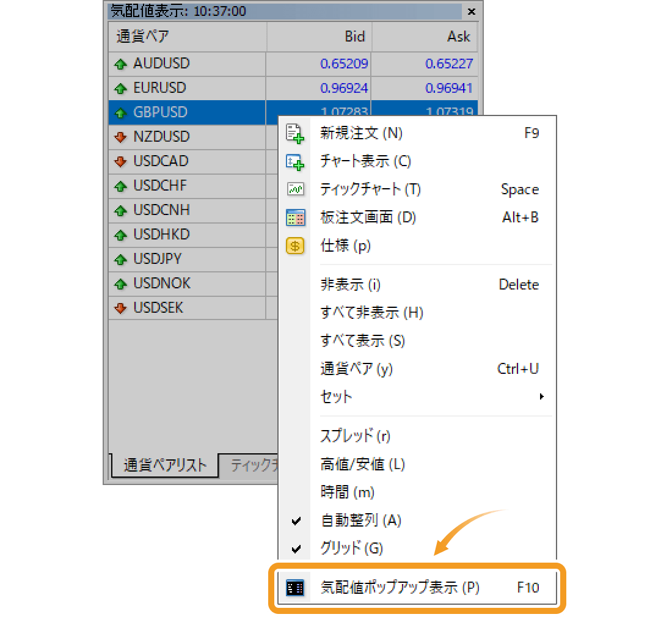Open the 板注文画面 depth-of-market icon
672x617 pixels.
[295, 217]
